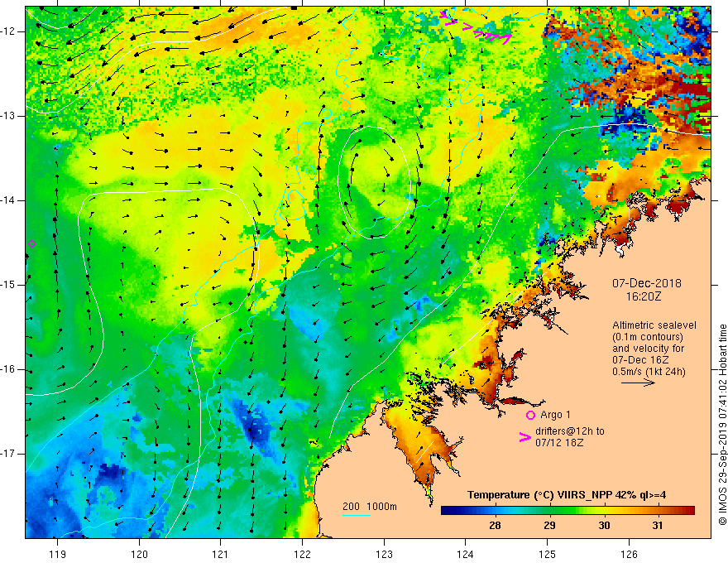Click the 16:20Z time label

tap(644, 296)
